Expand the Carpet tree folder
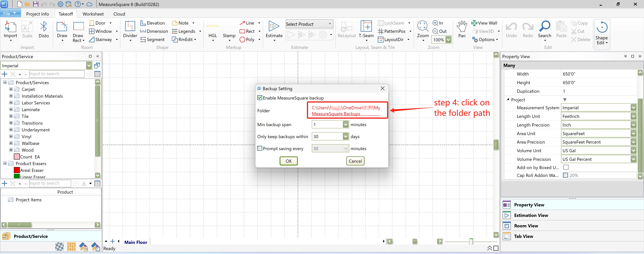644x254 pixels. (11, 89)
